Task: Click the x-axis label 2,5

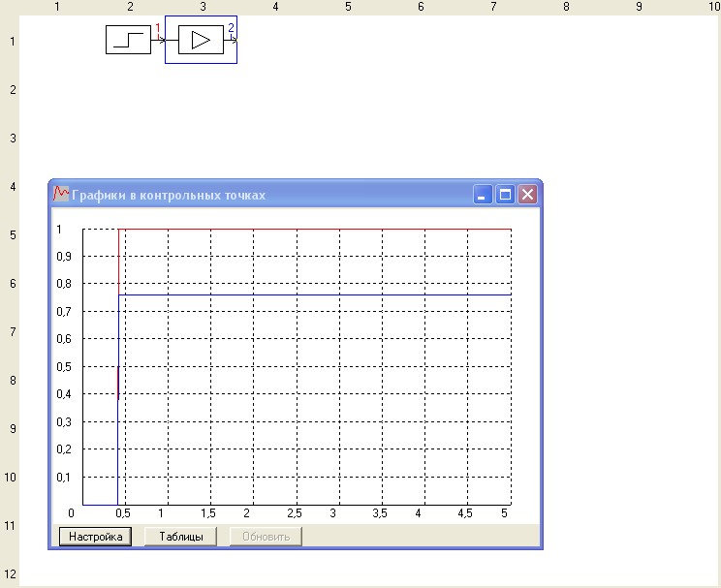Action: pos(295,513)
